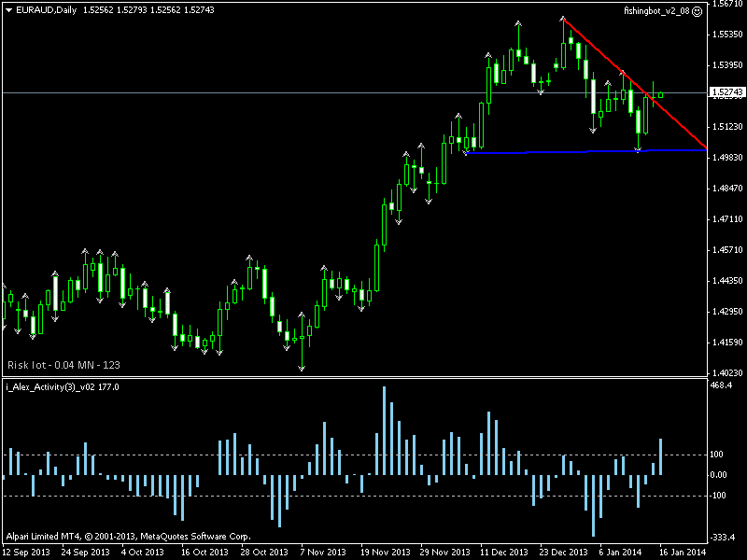Click the latest candlestick on the chart

click(x=661, y=95)
